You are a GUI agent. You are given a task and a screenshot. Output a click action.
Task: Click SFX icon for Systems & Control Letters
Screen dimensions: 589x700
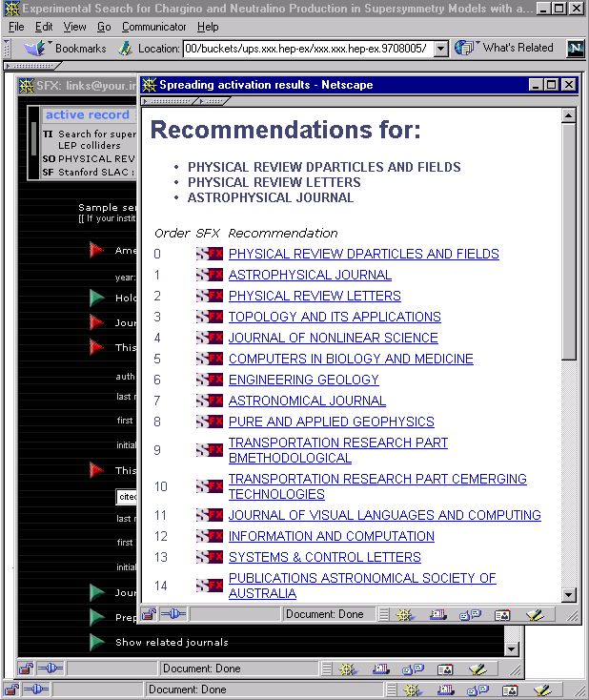click(210, 557)
